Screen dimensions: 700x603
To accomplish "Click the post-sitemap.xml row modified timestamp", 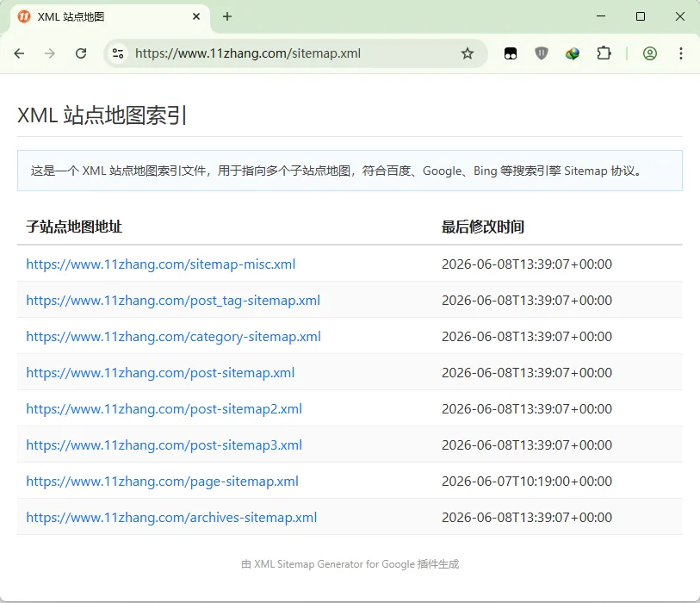I will coord(527,372).
